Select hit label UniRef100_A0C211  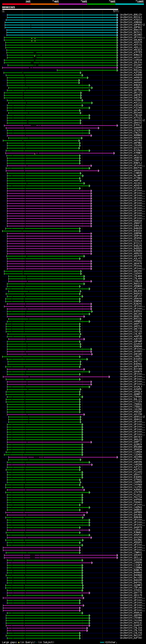pos(131,103)
